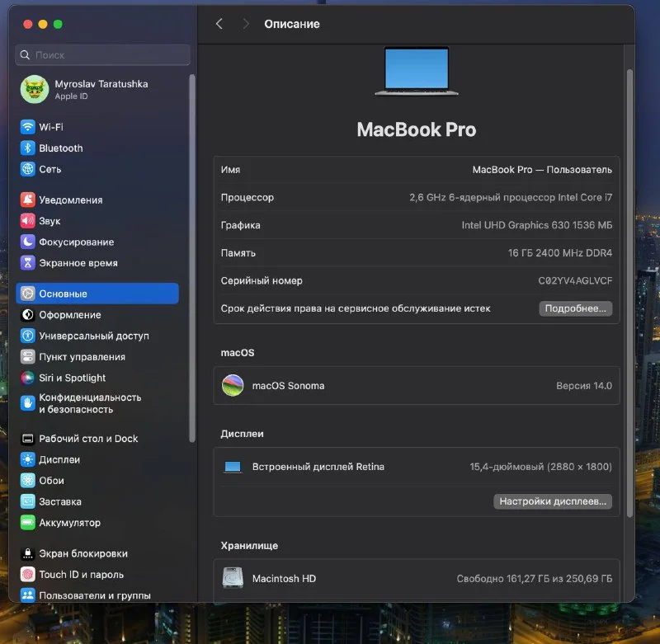Open Touch ID и пароль icon
The height and width of the screenshot is (644, 660).
(28, 575)
